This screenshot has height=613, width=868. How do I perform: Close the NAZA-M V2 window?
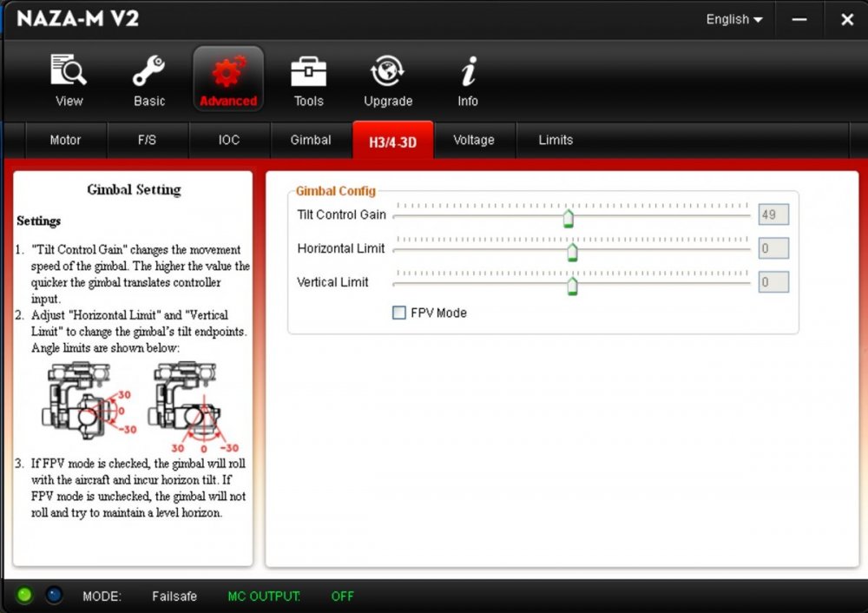(847, 19)
